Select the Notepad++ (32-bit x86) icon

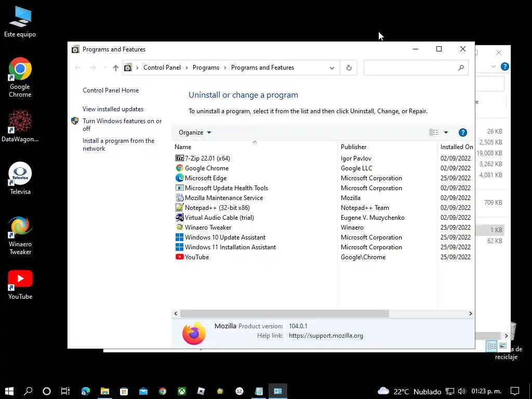click(x=179, y=207)
